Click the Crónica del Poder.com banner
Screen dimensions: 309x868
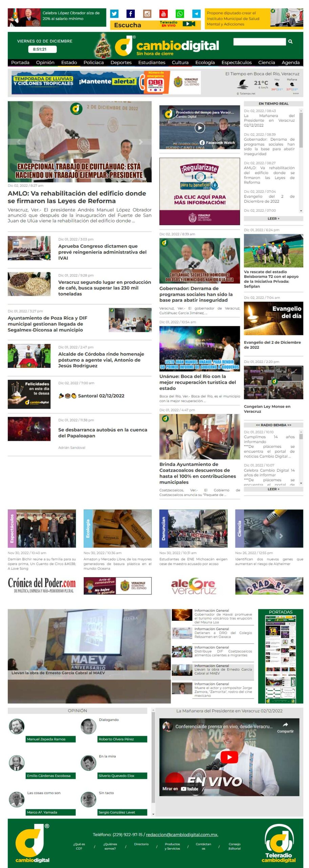click(42, 586)
